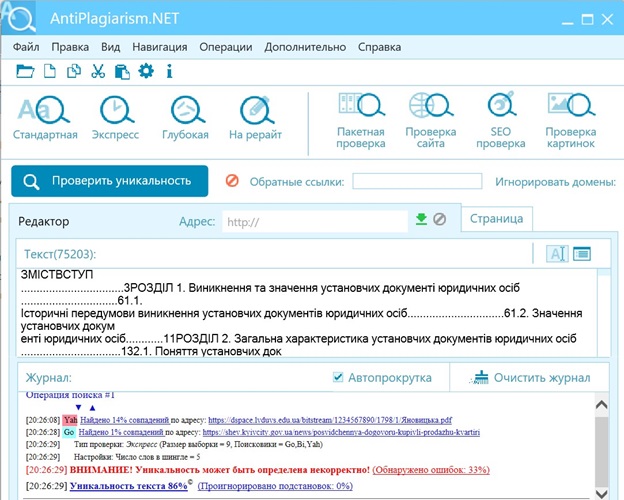Paste text using the clipboard icon
The width and height of the screenshot is (624, 500).
(122, 72)
